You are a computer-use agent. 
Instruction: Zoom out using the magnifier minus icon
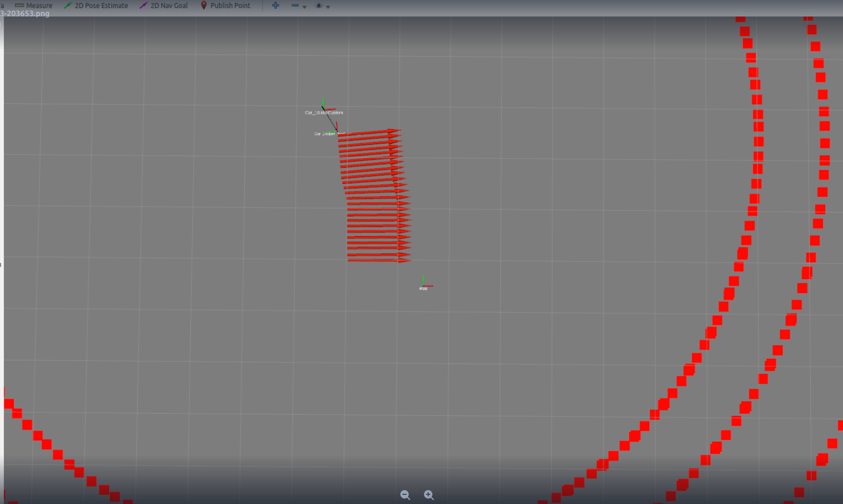(405, 495)
